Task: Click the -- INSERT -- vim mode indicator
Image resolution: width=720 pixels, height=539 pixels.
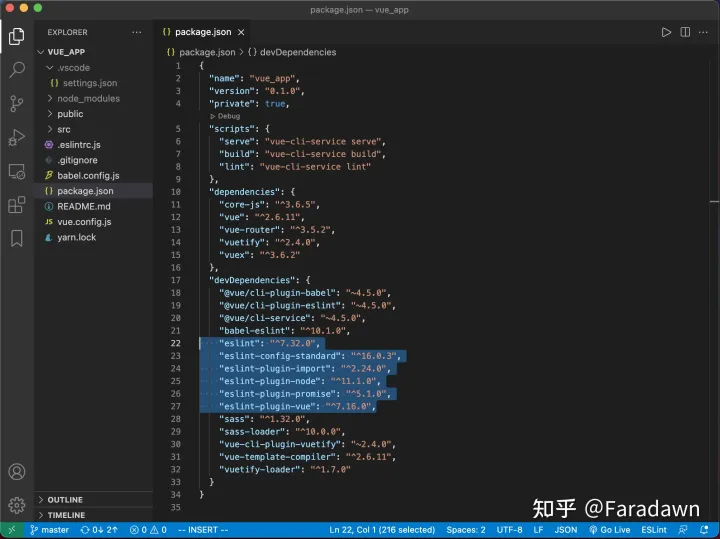Action: pyautogui.click(x=203, y=530)
